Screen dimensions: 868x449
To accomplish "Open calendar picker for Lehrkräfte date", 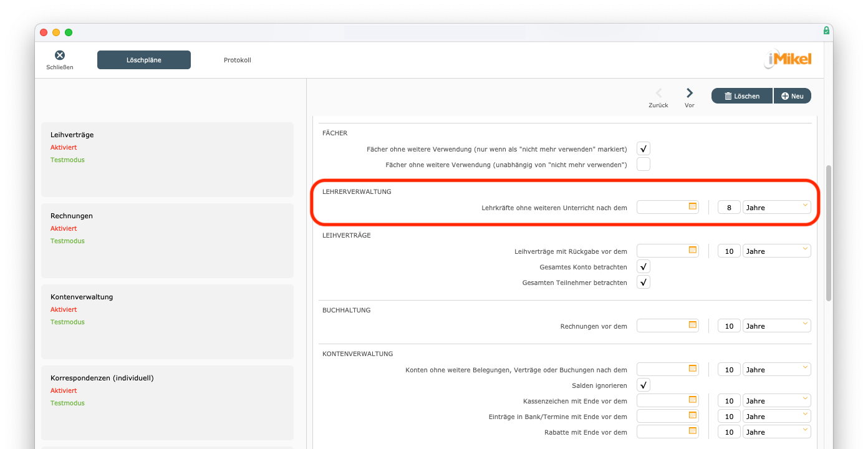I will coord(692,206).
